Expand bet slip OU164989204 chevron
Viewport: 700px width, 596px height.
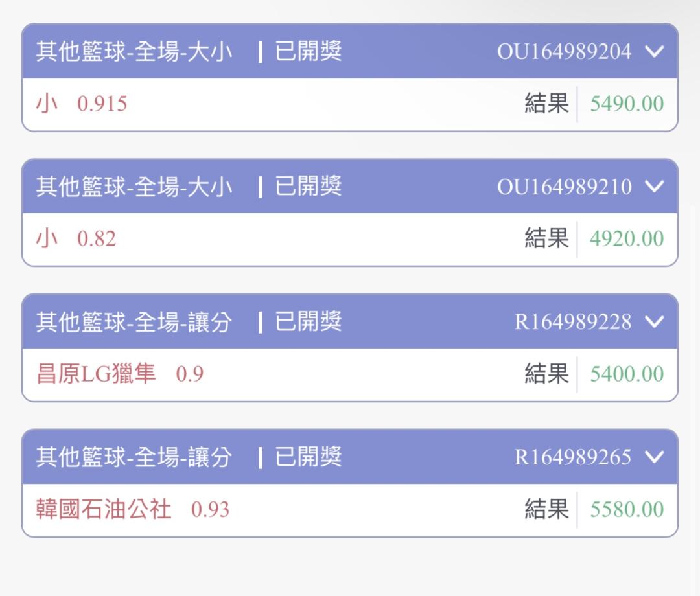pos(655,52)
